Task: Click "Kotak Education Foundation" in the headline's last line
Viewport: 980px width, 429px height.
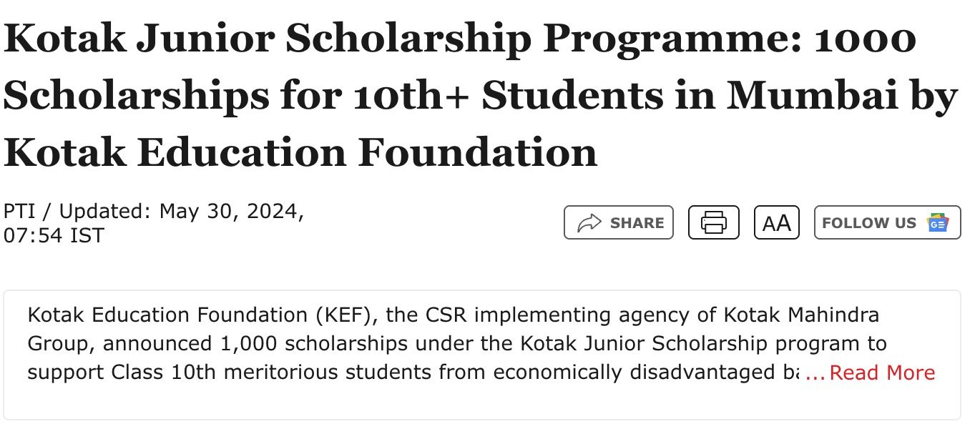Action: tap(300, 152)
